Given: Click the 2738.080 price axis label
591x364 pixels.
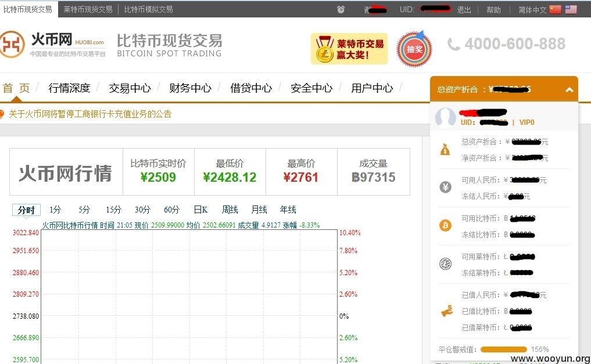Looking at the screenshot, I should [26, 316].
